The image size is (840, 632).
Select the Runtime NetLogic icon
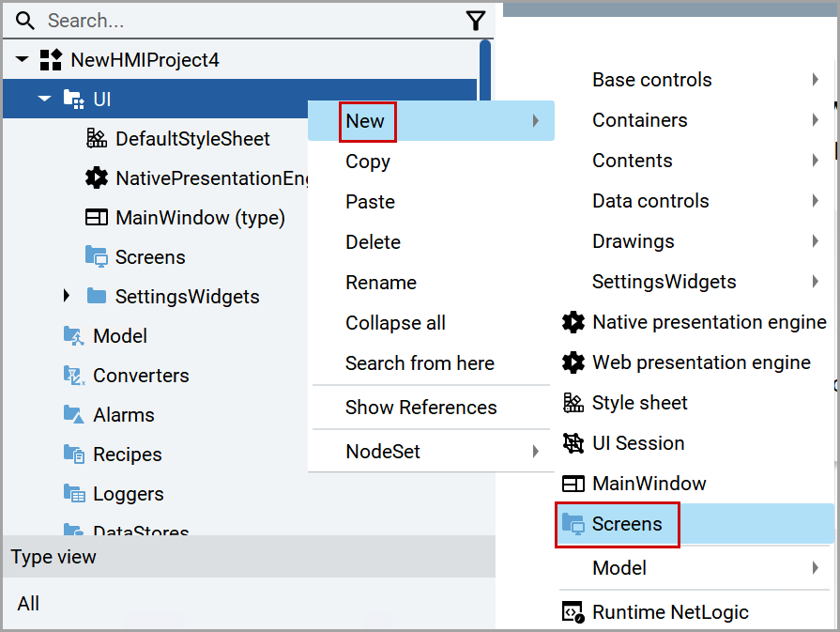tap(573, 611)
